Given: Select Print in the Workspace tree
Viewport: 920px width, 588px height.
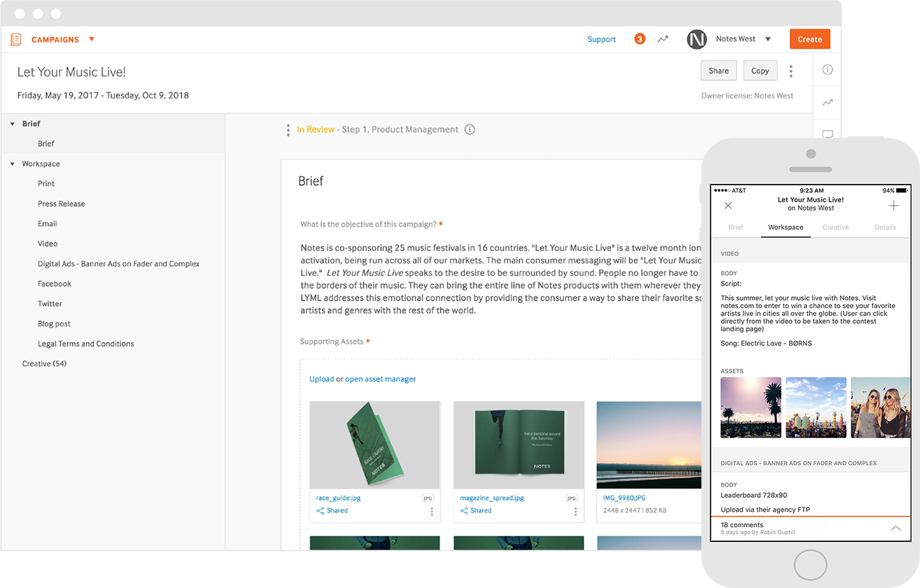Looking at the screenshot, I should coord(46,183).
